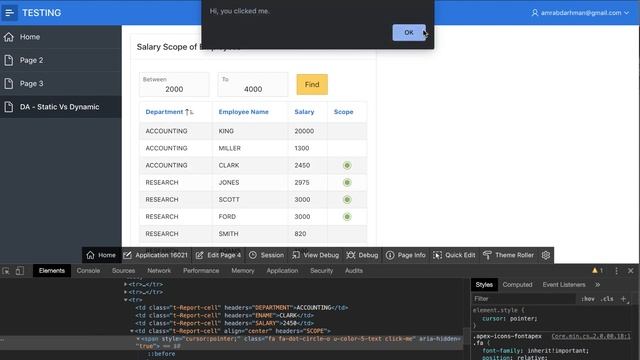This screenshot has height=360, width=640.
Task: Click the Between salary input field
Action: coord(174,84)
